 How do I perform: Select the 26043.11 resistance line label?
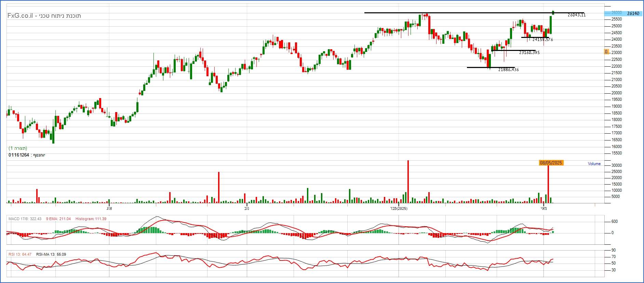coord(576,15)
